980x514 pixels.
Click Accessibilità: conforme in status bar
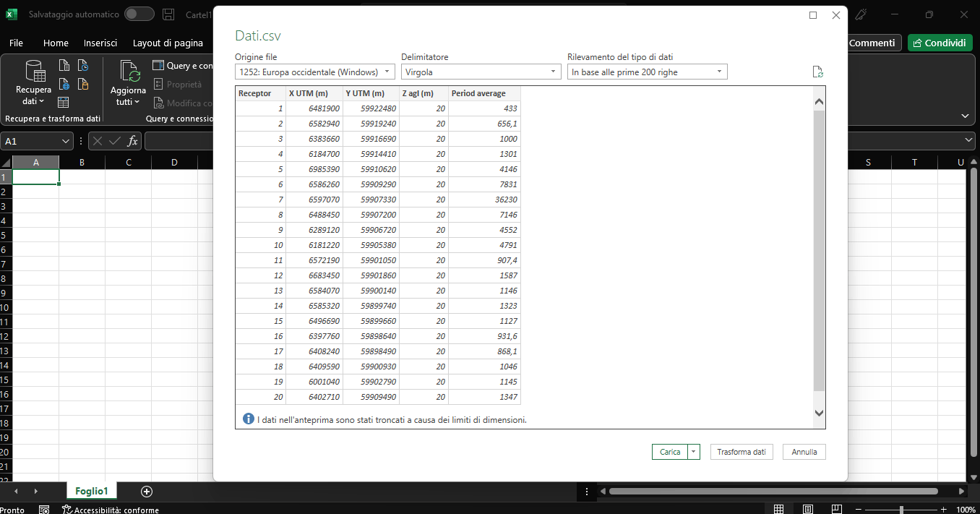point(111,510)
